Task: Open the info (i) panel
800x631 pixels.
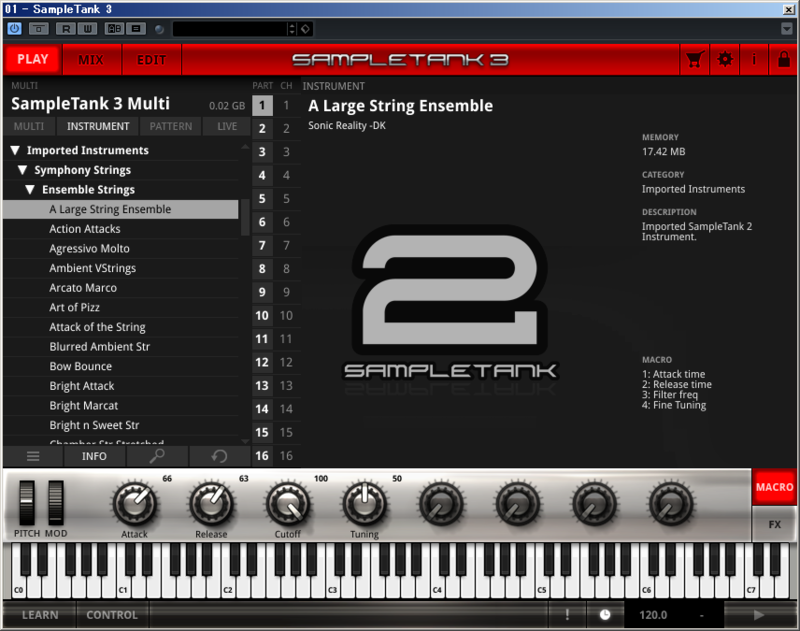Action: (754, 60)
